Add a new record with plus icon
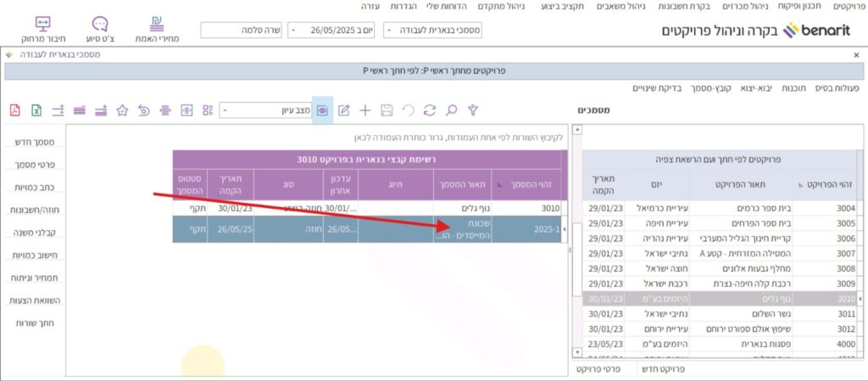 tap(365, 110)
